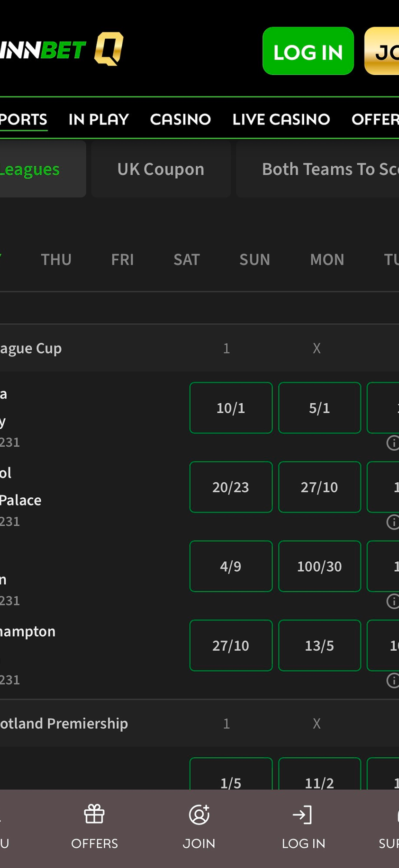Choose draw odds 13/5

(x=319, y=646)
